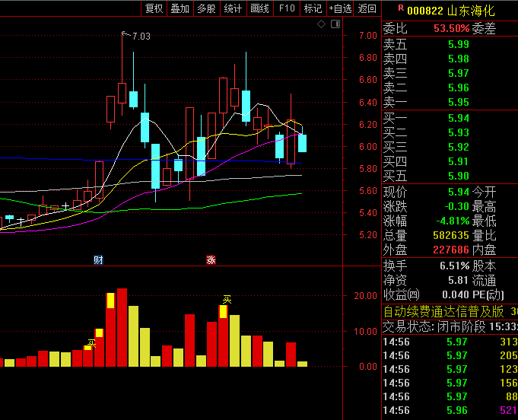518x420 pixels.
Task: Click 净资 value 5.81
Action: coord(459,280)
